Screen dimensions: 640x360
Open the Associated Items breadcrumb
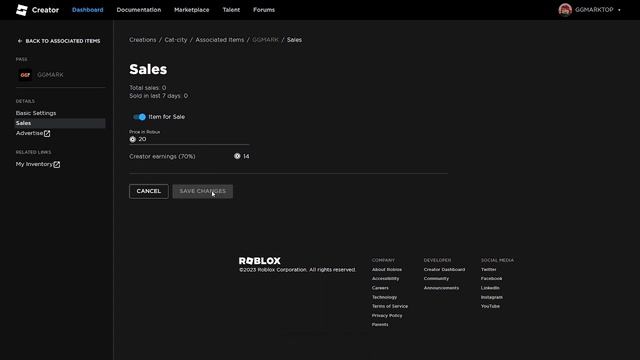point(220,40)
